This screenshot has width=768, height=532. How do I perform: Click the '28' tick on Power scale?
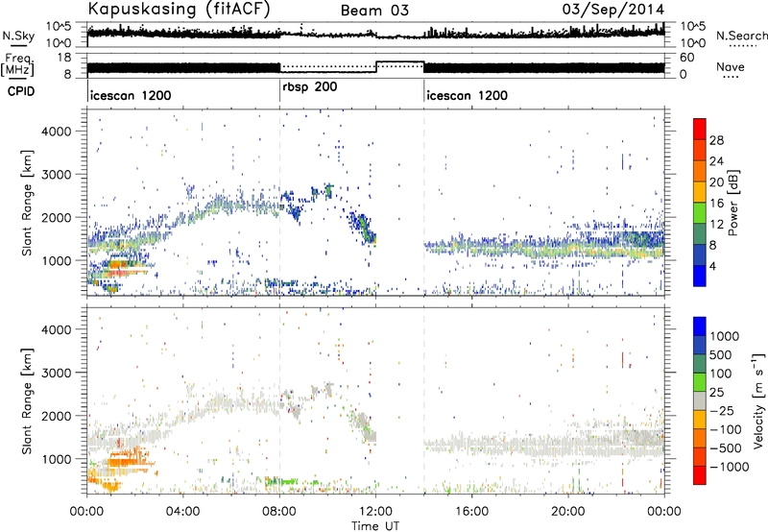pyautogui.click(x=716, y=140)
